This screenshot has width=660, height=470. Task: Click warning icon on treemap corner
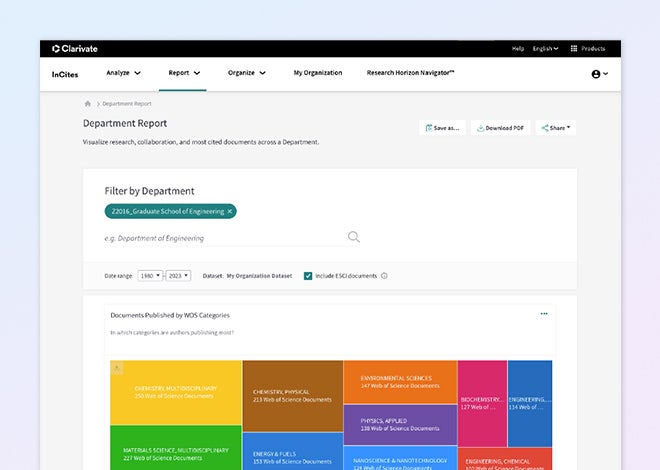(117, 368)
